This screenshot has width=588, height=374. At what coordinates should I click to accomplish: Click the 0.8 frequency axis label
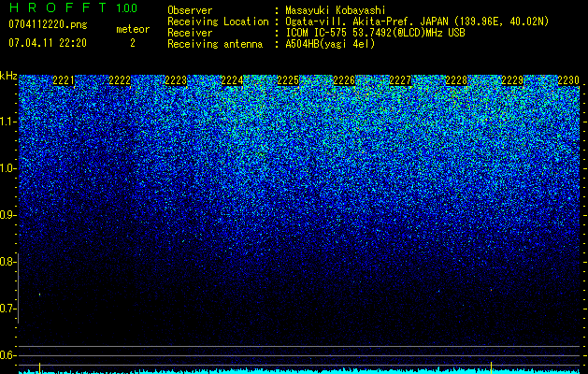pos(7,262)
